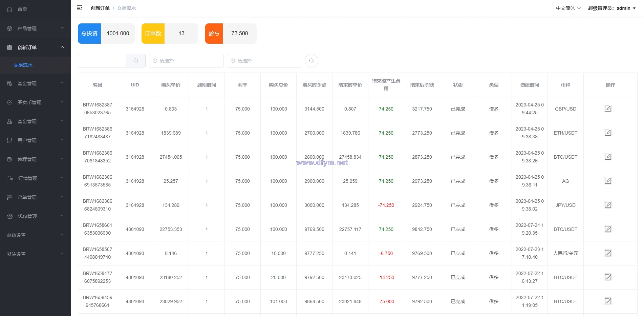Click the orange 盈亏 stat card label
This screenshot has width=644, height=316.
click(214, 34)
